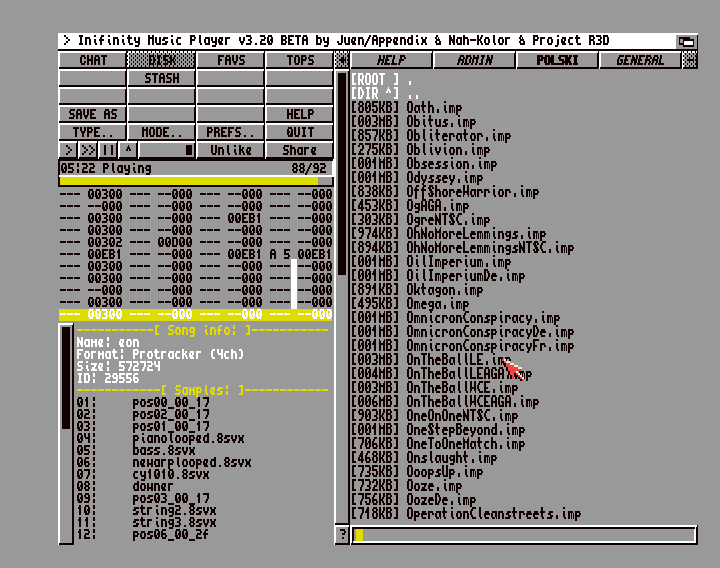Open HELP from the left button grid
The image size is (720, 568).
click(299, 114)
